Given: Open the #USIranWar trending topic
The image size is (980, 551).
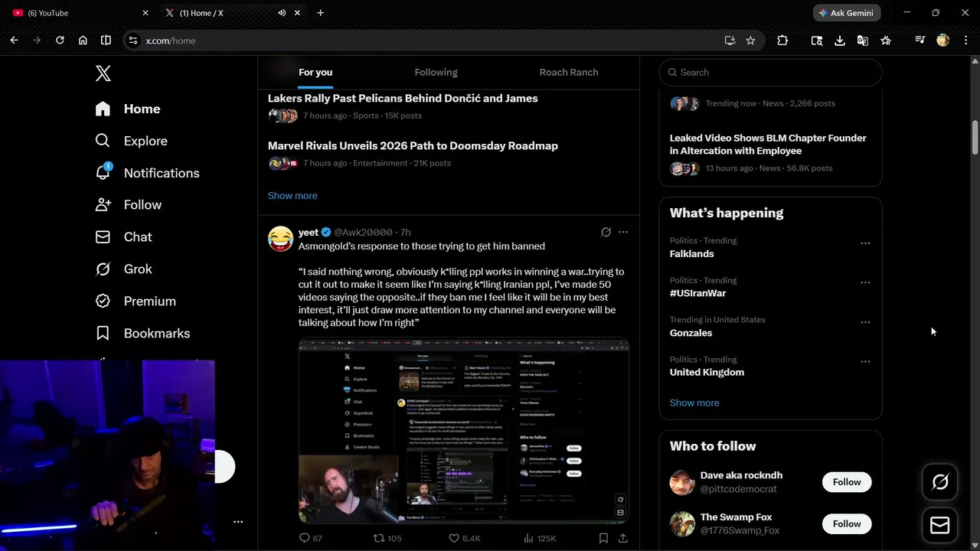Looking at the screenshot, I should click(697, 293).
